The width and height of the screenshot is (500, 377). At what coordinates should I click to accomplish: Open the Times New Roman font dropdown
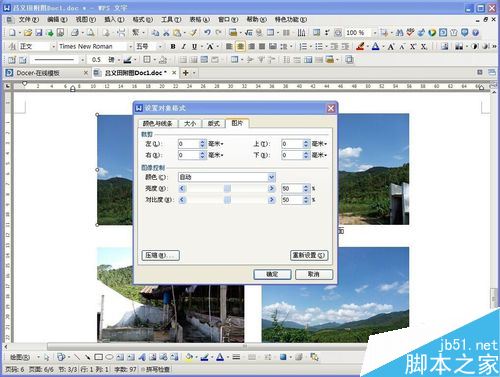[130, 47]
